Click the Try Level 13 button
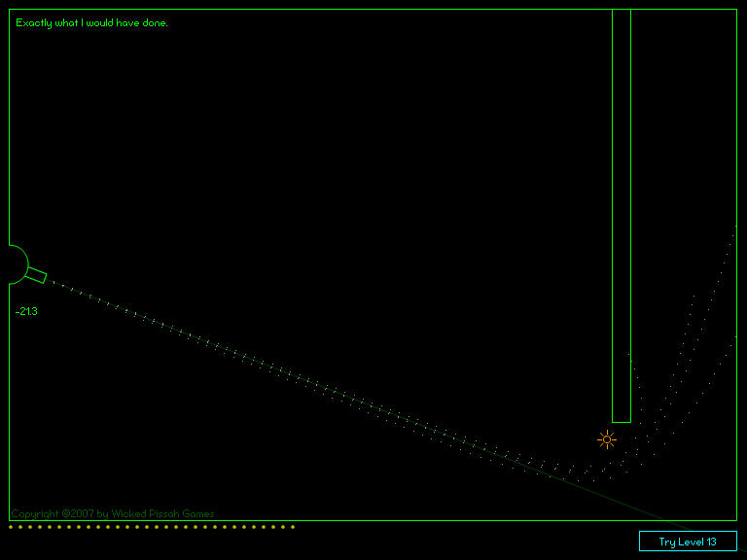This screenshot has height=560, width=747. coord(688,541)
